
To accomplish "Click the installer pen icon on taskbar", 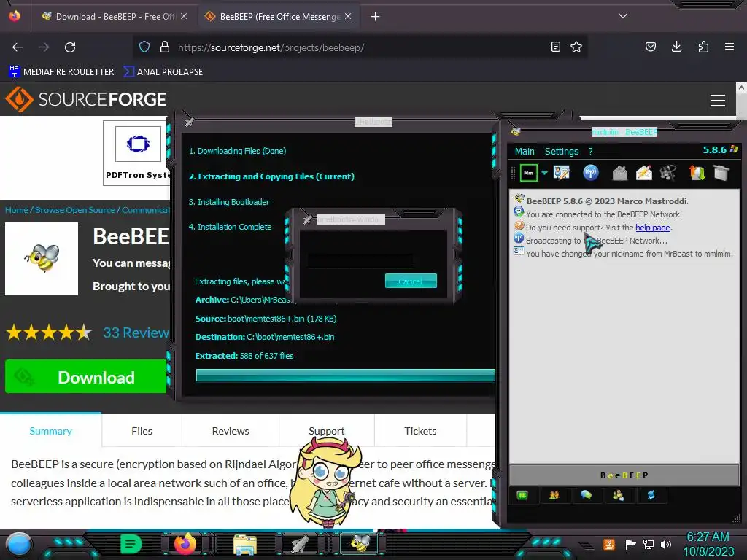I will pos(300,544).
